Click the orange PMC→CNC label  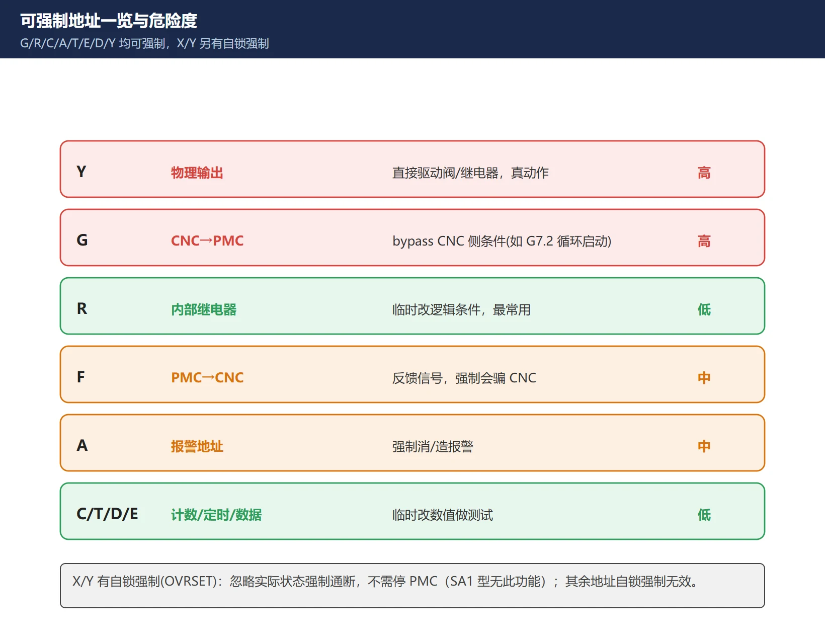[207, 378]
